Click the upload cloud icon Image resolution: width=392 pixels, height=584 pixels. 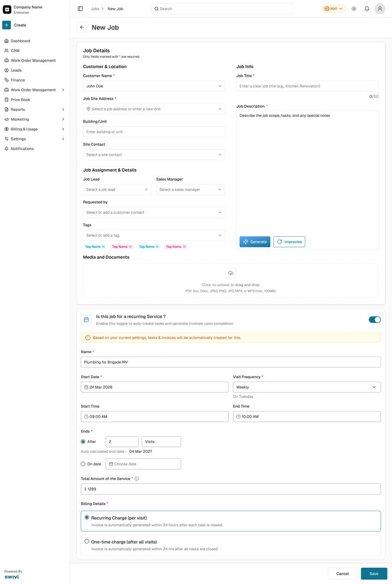[231, 273]
